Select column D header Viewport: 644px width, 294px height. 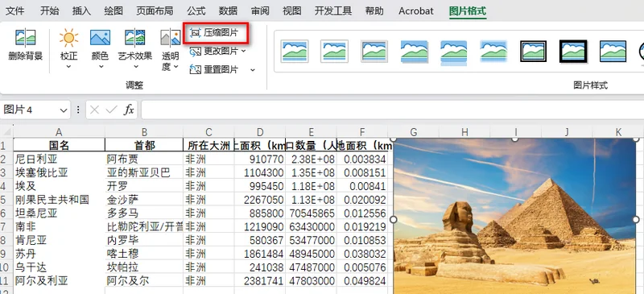260,132
